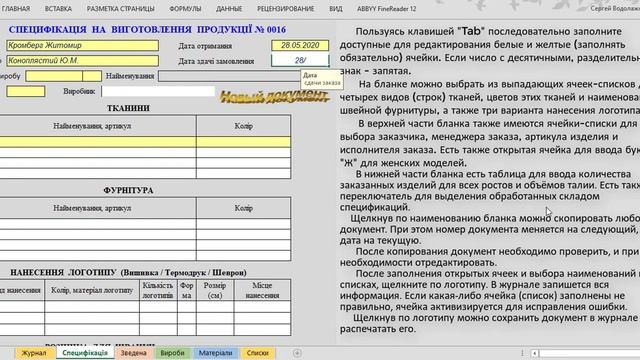The image size is (640, 360).
Task: Open the ABBYY FineReader 12 tab
Action: click(387, 9)
